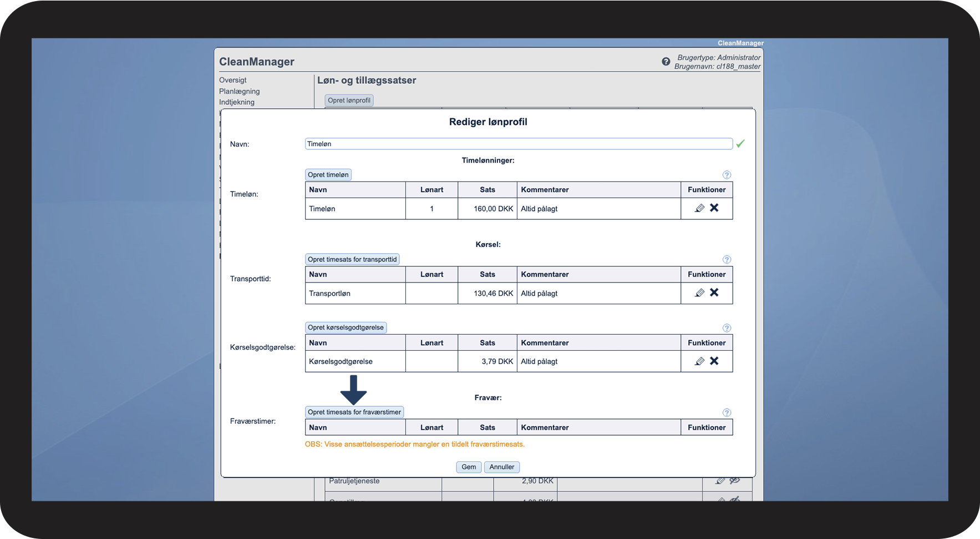Click Opret timesats for transporttid
Image resolution: width=980 pixels, height=539 pixels.
coord(352,259)
